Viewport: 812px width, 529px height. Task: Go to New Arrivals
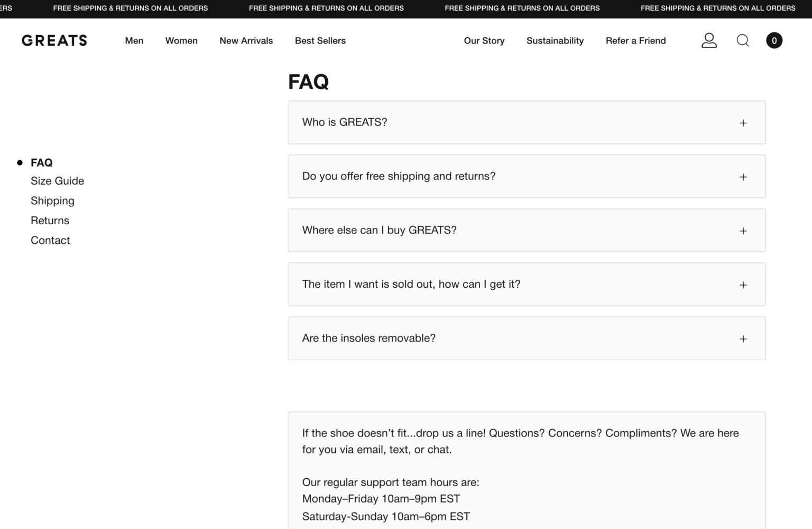tap(246, 41)
